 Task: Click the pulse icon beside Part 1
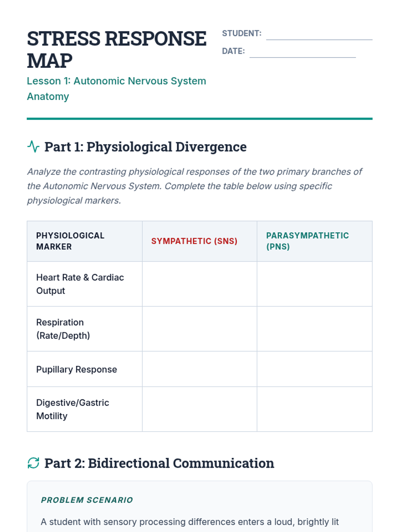pyautogui.click(x=33, y=147)
